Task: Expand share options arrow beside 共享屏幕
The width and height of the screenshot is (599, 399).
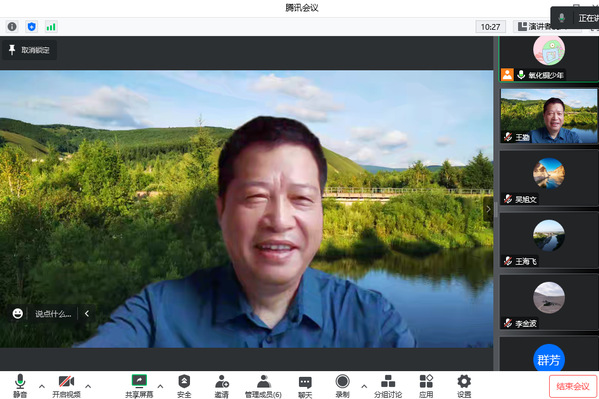Action: 160,386
